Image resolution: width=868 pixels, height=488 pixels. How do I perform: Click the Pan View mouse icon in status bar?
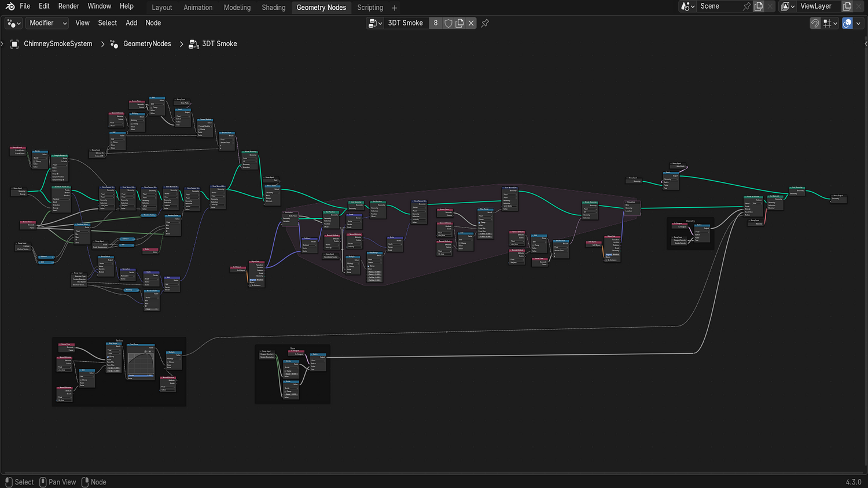[x=43, y=482]
